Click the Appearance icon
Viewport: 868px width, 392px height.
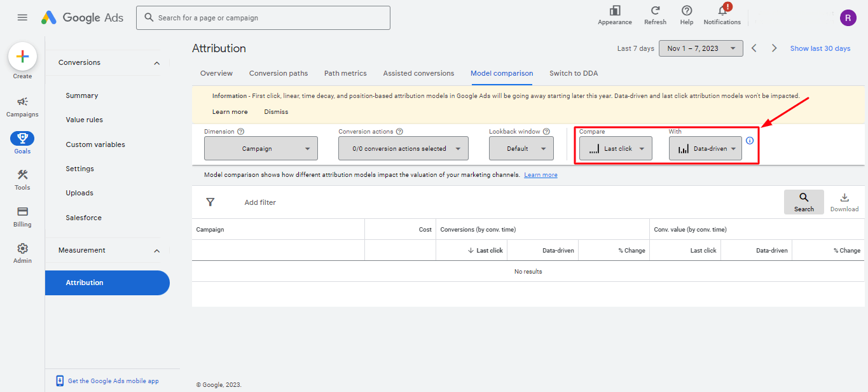(615, 11)
